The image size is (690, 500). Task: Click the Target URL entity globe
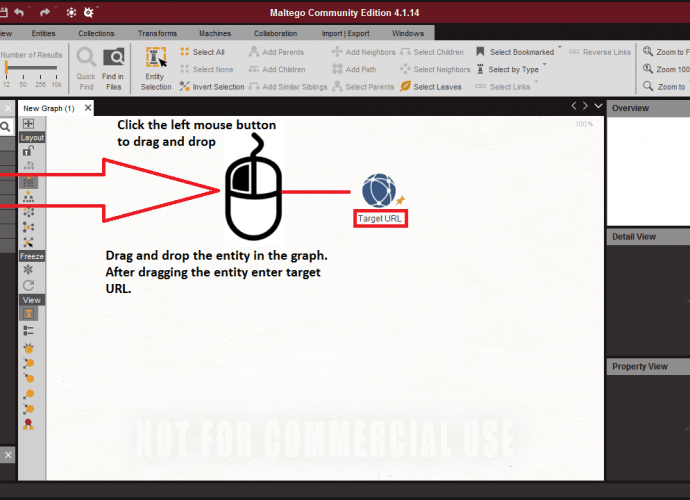pyautogui.click(x=378, y=190)
